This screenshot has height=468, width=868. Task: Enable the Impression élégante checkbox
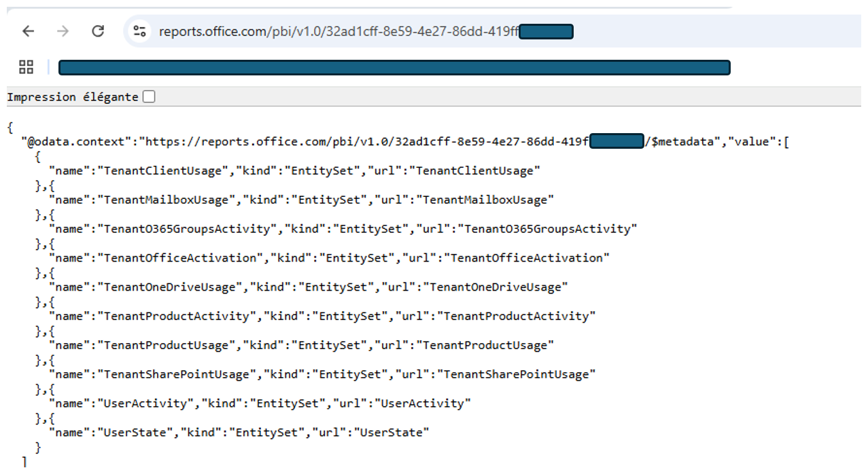point(149,96)
